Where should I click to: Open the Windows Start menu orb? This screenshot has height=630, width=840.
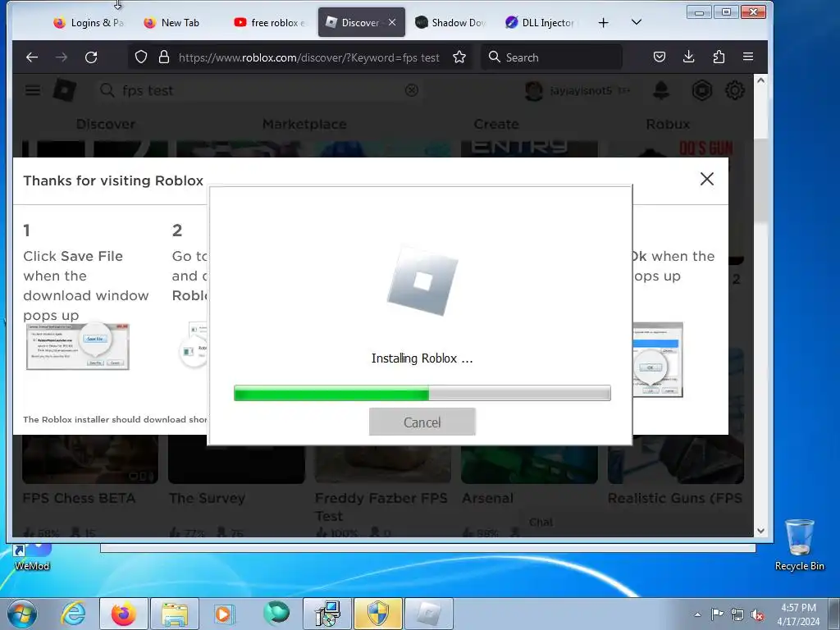[21, 614]
